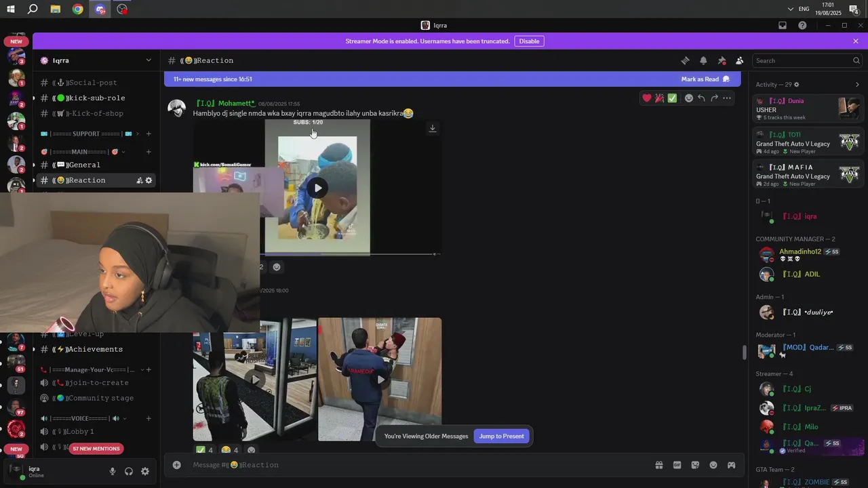Add party popper reaction to message
The height and width of the screenshot is (488, 868).
coord(659,98)
